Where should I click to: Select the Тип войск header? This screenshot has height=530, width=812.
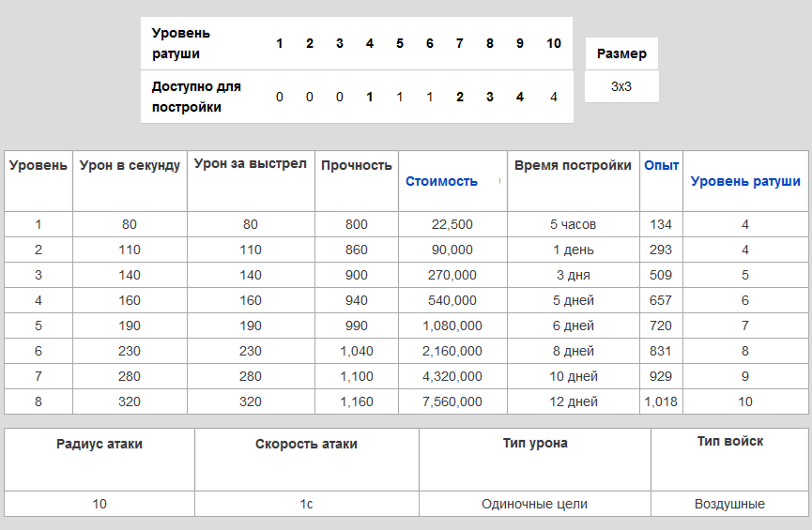point(729,442)
